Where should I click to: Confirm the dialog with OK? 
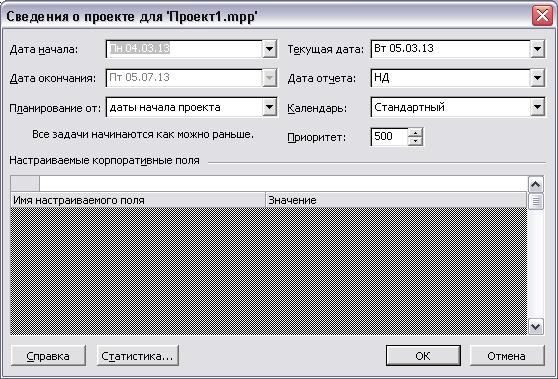click(x=423, y=356)
